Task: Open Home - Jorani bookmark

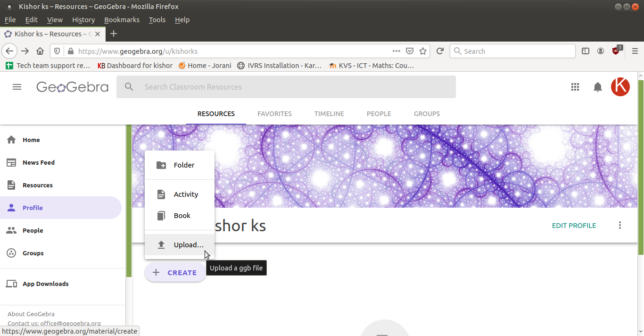Action: click(x=205, y=66)
